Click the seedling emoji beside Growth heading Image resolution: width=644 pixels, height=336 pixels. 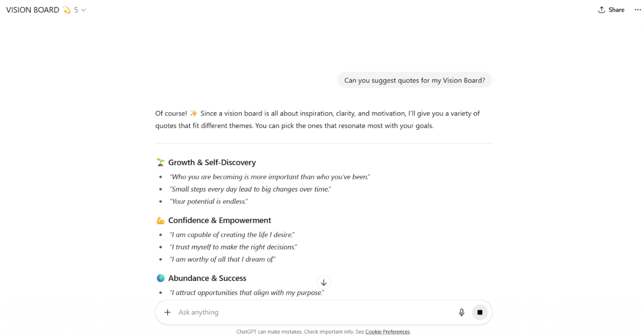[161, 162]
